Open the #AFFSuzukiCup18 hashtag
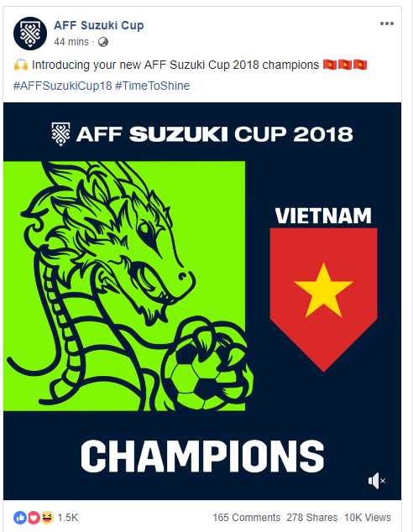This screenshot has width=413, height=532. point(62,86)
